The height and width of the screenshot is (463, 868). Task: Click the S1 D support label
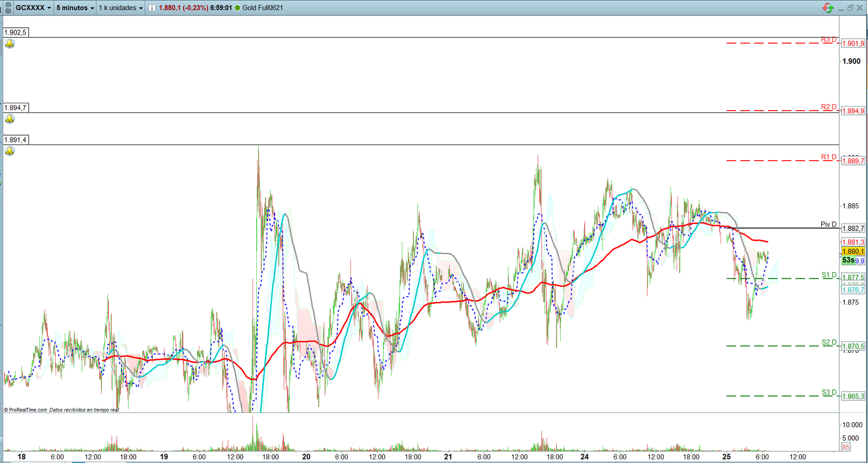tap(829, 275)
